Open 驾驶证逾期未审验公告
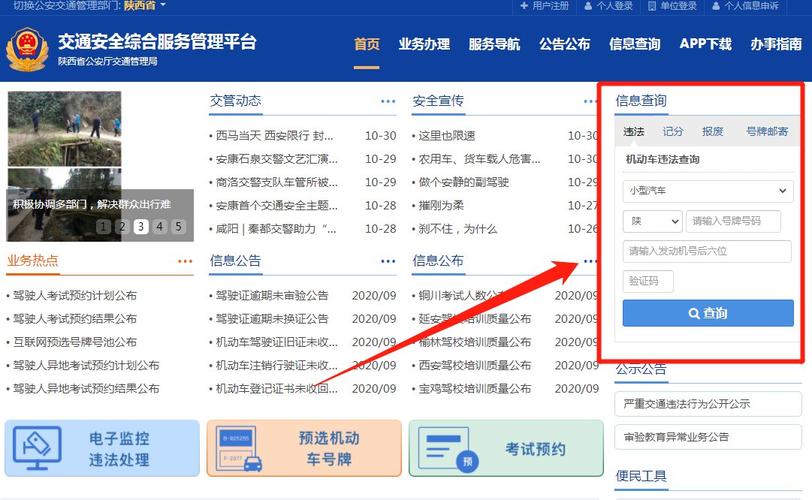The width and height of the screenshot is (812, 500). pos(272,296)
